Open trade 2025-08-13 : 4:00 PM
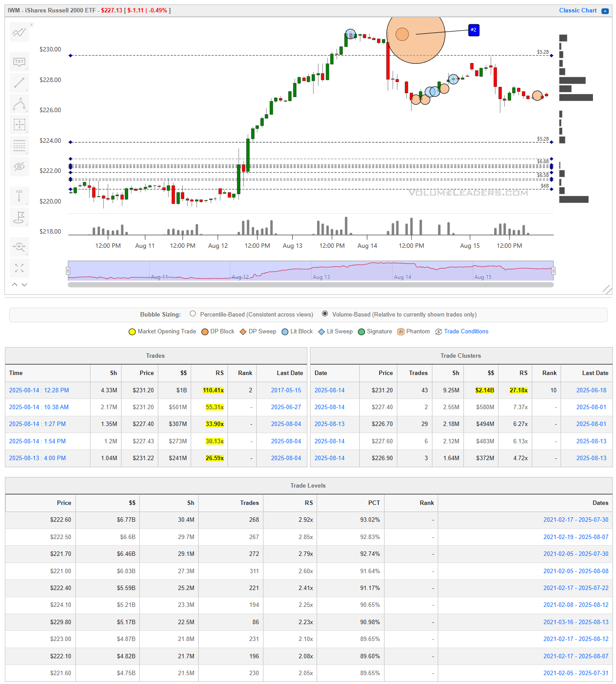Screen dimensions: 616x684 click(37, 458)
